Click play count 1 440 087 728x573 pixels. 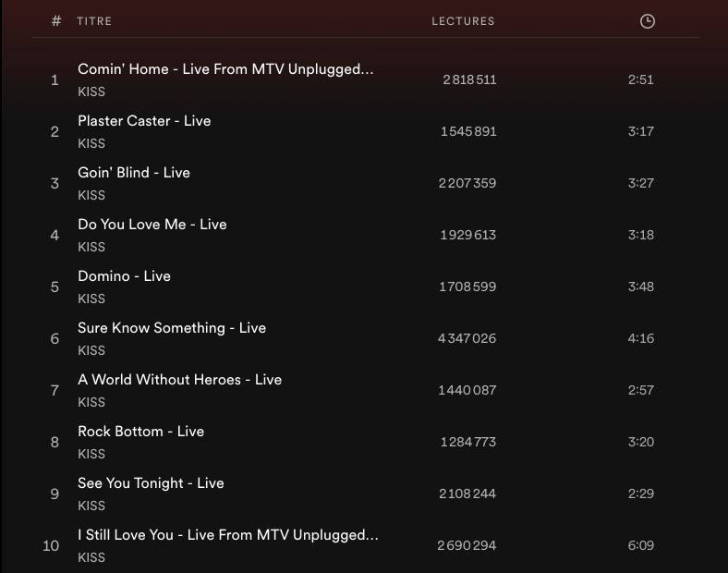coord(467,391)
